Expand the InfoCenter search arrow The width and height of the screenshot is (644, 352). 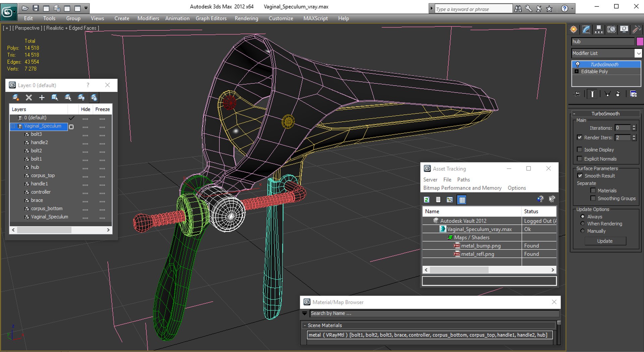coord(432,9)
